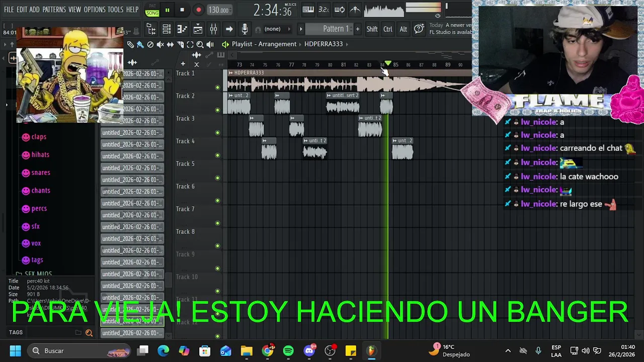644x362 pixels.
Task: Click the browser tag search magnifier icon
Action: click(x=89, y=333)
